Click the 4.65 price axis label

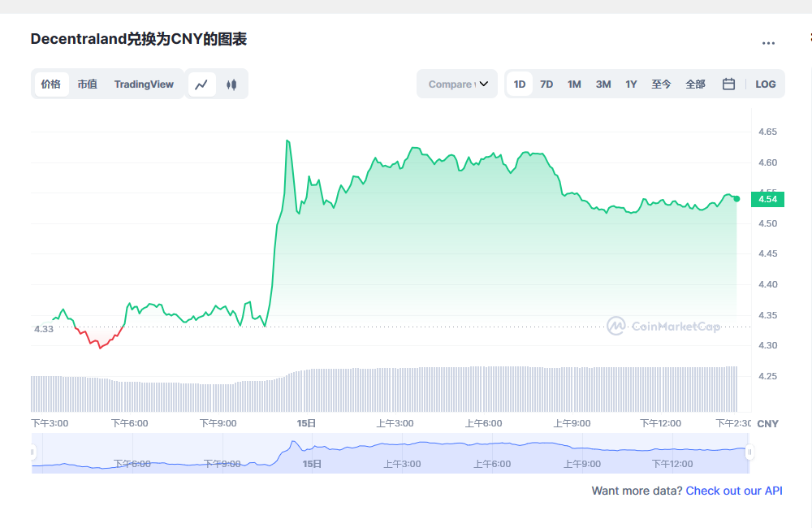point(767,132)
